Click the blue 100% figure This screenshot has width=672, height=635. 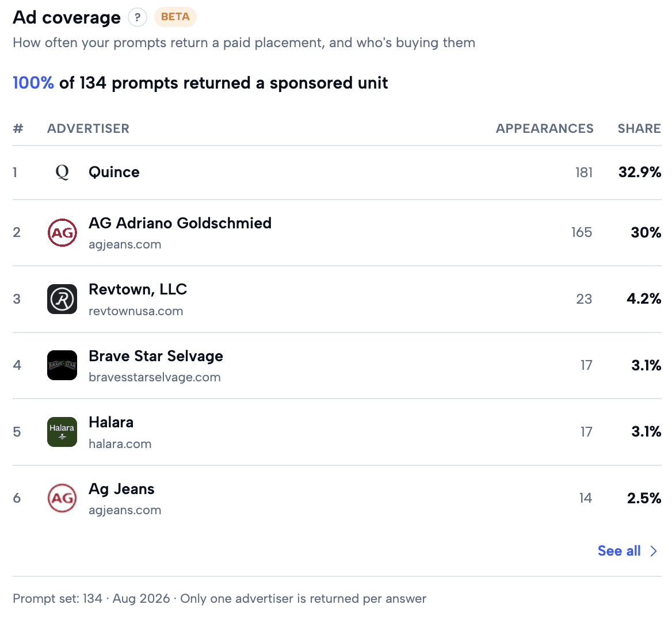coord(33,83)
